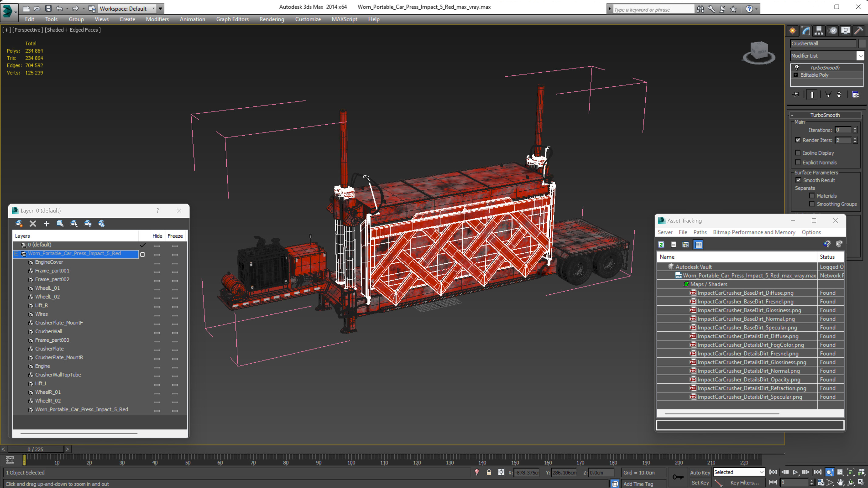Click the Selection Lock toggle icon
Image resolution: width=868 pixels, height=488 pixels.
[489, 472]
